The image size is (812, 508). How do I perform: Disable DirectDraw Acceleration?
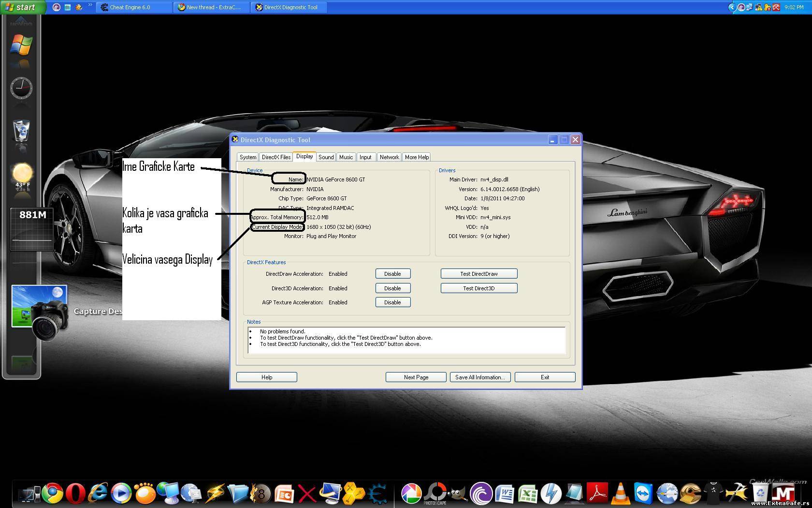393,274
